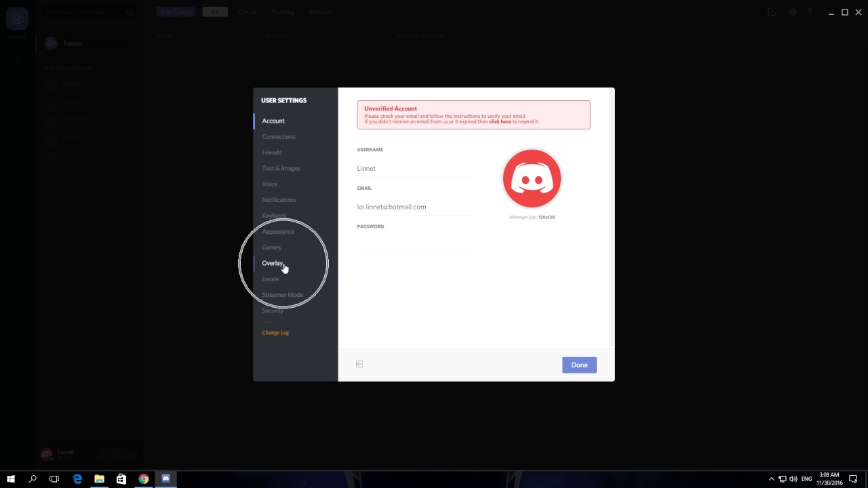Select the Friends home icon in sidebar

click(x=51, y=43)
